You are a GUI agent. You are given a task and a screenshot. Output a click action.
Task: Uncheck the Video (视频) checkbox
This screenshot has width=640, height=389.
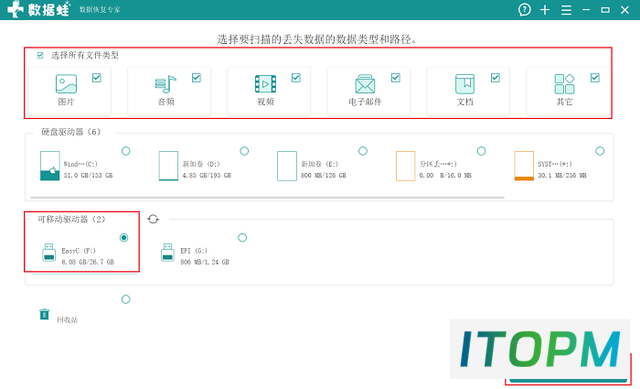296,78
